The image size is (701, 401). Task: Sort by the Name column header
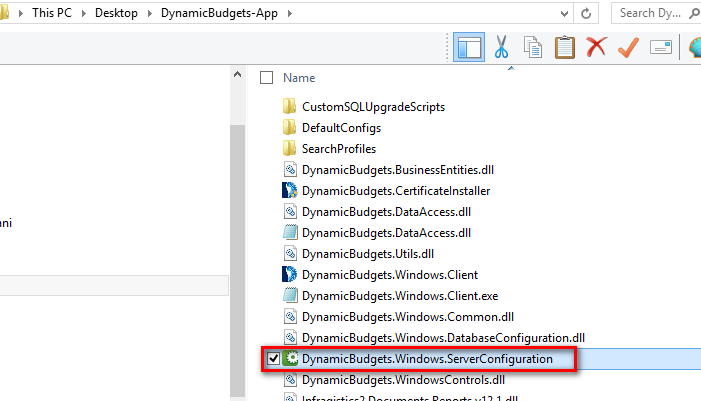(299, 78)
